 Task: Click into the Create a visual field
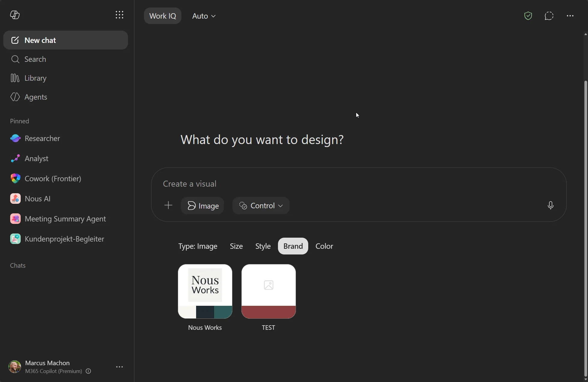tap(359, 184)
